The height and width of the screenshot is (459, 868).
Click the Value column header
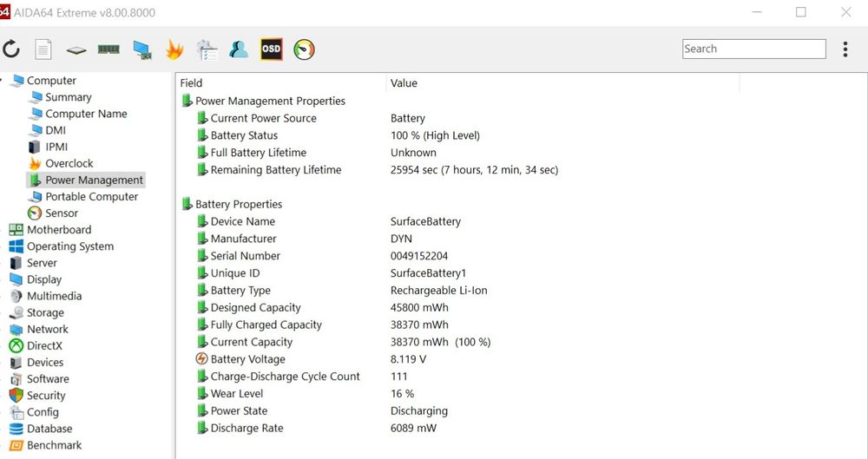(x=563, y=83)
